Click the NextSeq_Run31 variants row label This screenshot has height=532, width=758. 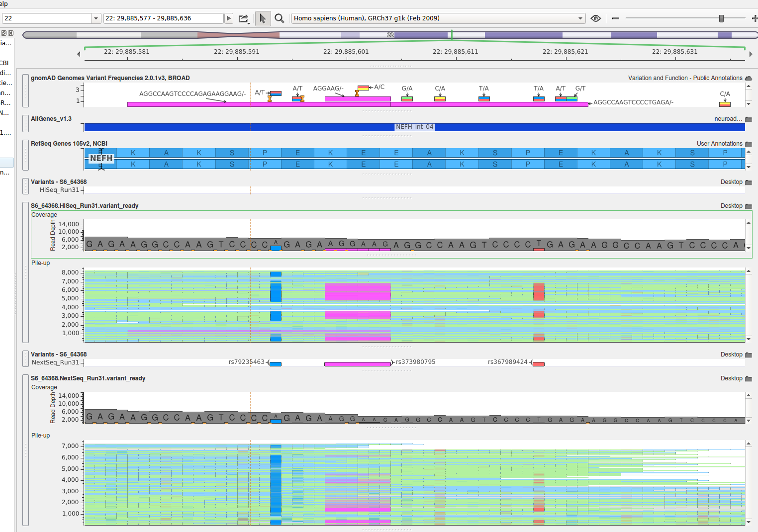[x=56, y=362]
